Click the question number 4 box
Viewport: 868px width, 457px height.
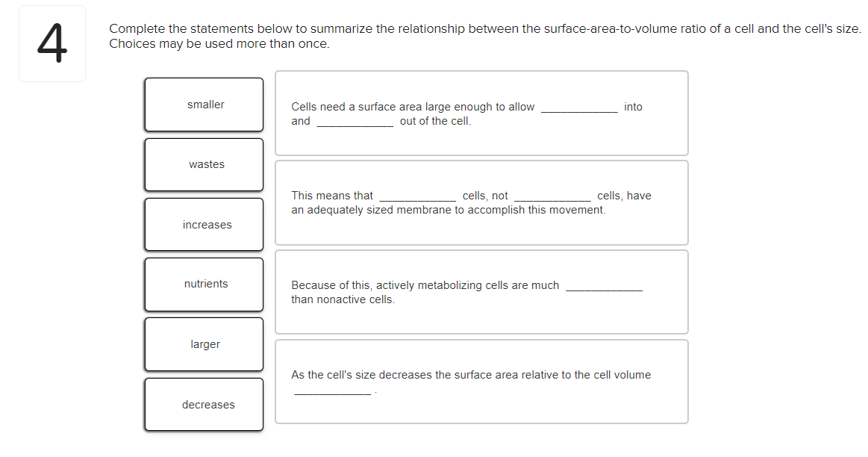52,43
